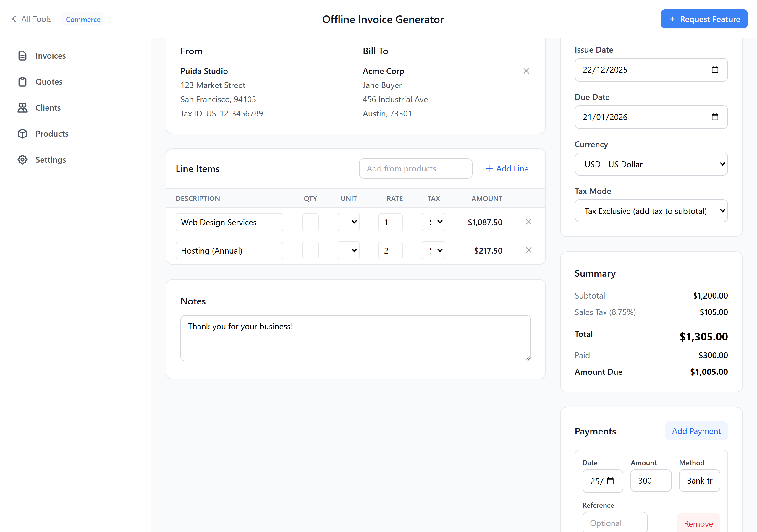Open the Due Date calendar picker
This screenshot has width=757, height=532.
pyautogui.click(x=715, y=117)
